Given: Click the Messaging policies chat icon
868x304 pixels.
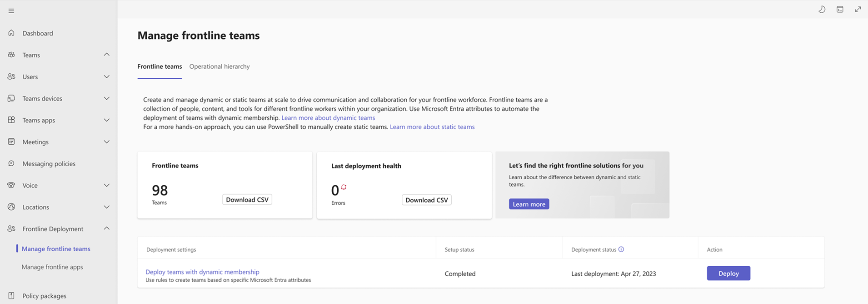Looking at the screenshot, I should pos(11,163).
